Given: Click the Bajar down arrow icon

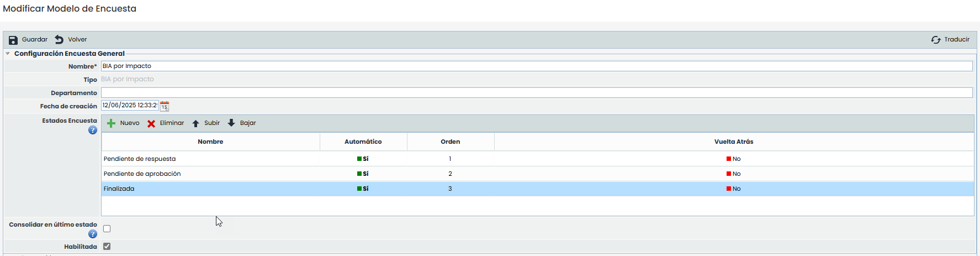Looking at the screenshot, I should (x=231, y=123).
